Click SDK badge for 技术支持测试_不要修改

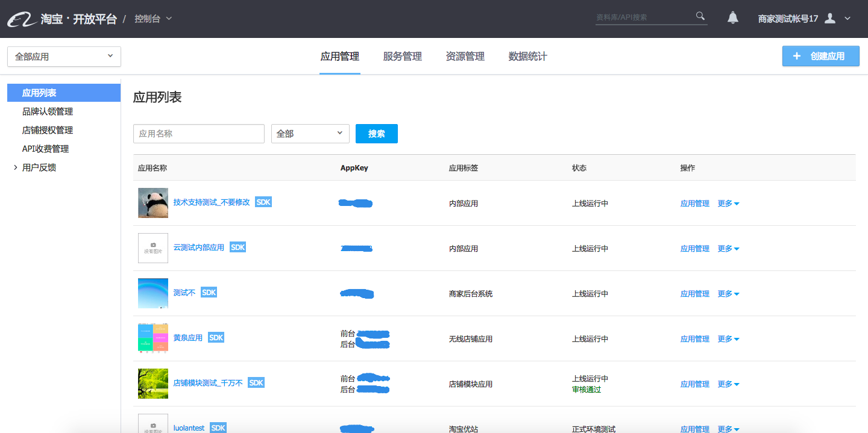click(x=263, y=202)
